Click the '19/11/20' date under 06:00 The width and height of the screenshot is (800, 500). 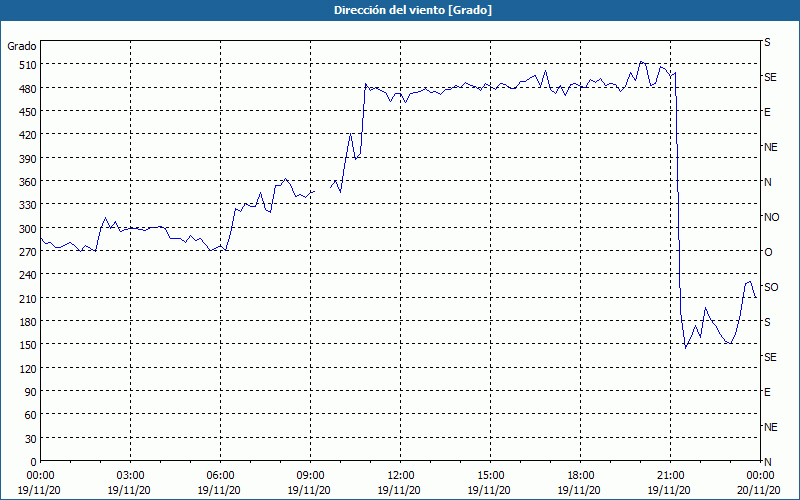coord(219,490)
